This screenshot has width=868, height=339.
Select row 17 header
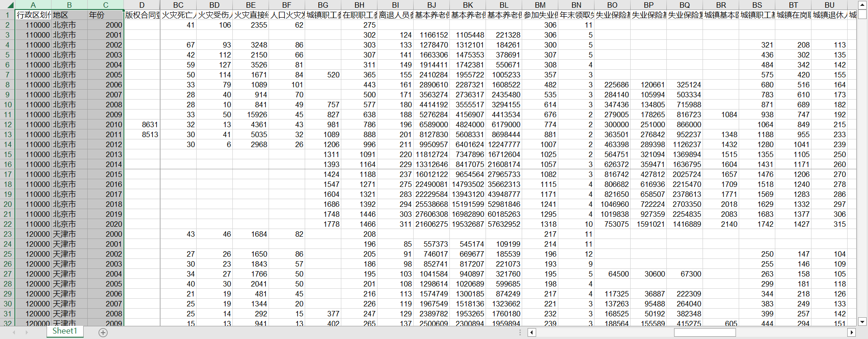click(7, 174)
